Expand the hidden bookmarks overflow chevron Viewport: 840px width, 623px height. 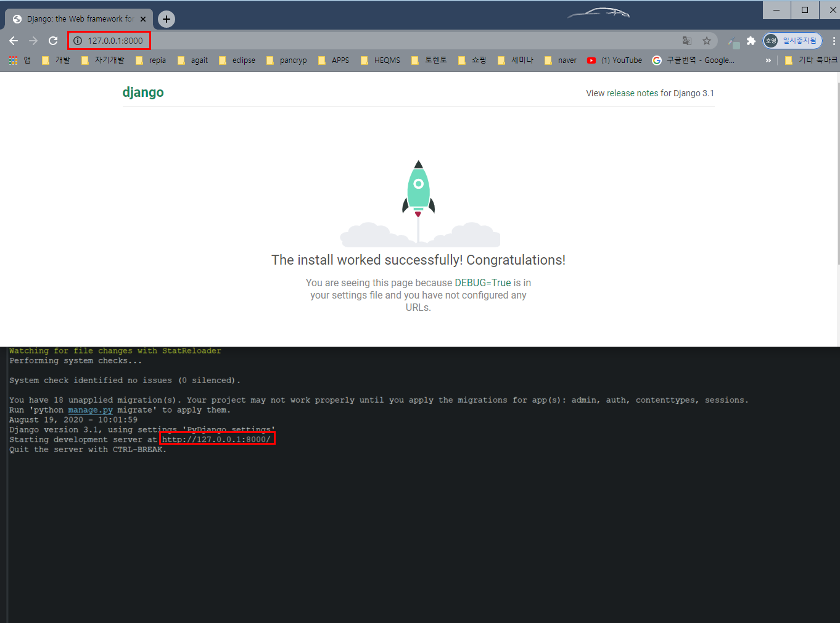(768, 60)
